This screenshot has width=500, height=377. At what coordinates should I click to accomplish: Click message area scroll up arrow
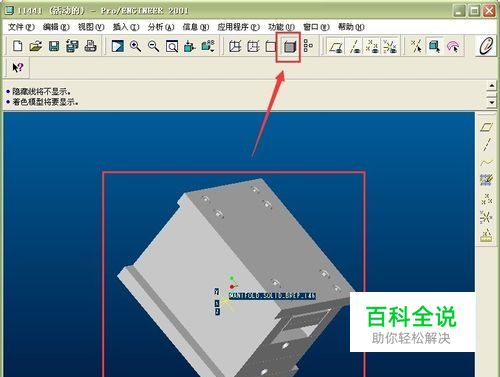pos(492,86)
